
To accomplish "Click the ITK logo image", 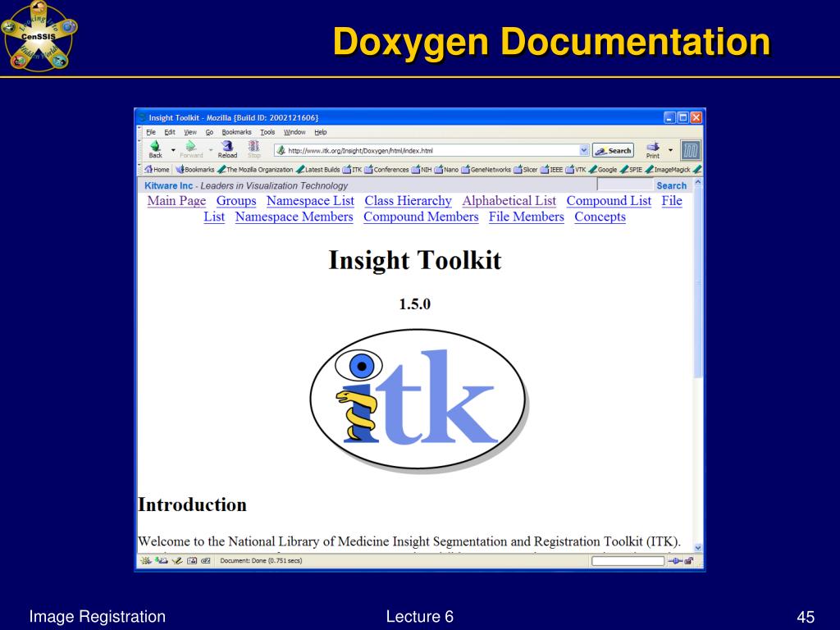I will tap(418, 399).
